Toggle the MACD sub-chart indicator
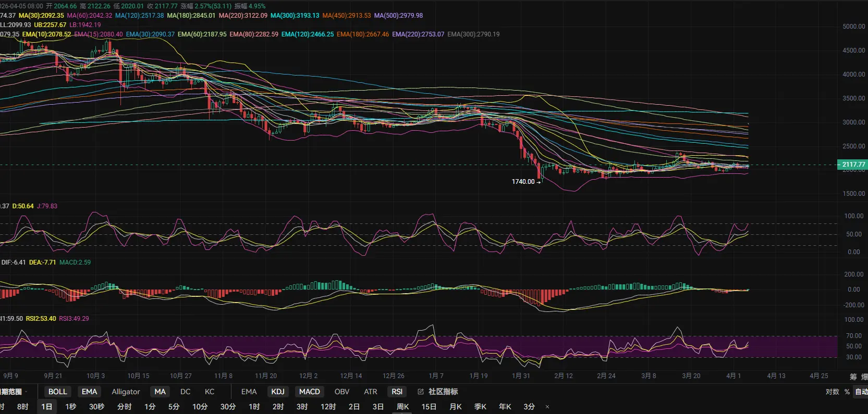The image size is (868, 414). pyautogui.click(x=309, y=392)
